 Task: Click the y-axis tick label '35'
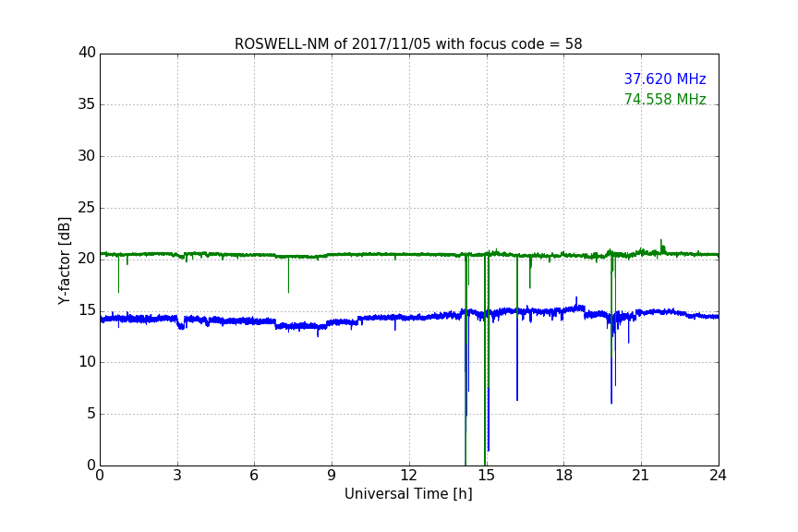coord(87,104)
